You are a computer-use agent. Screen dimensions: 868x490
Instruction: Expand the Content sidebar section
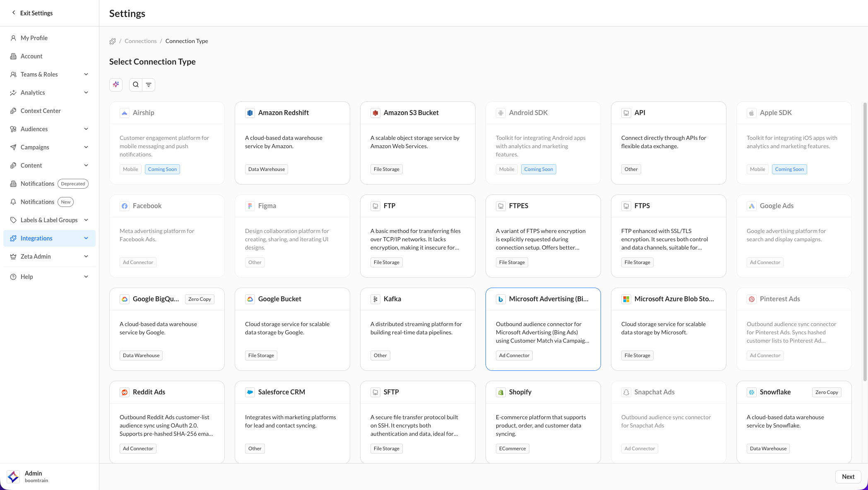49,166
